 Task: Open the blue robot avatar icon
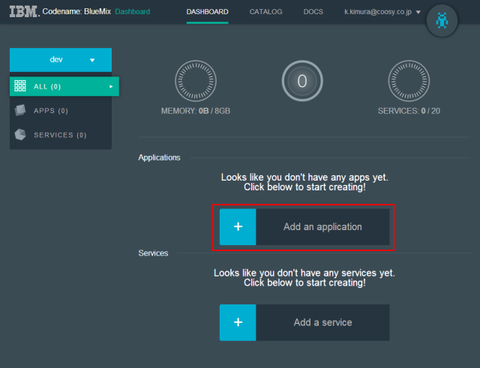coord(442,21)
